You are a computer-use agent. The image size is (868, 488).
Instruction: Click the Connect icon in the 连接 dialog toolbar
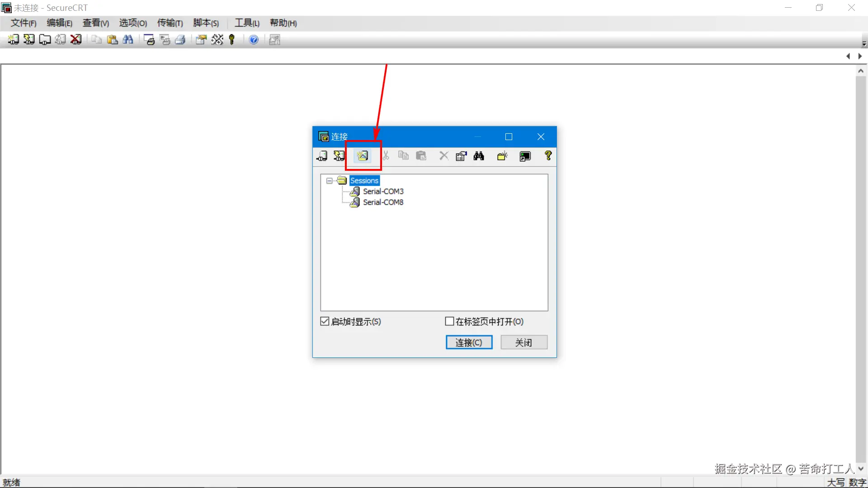coord(322,156)
